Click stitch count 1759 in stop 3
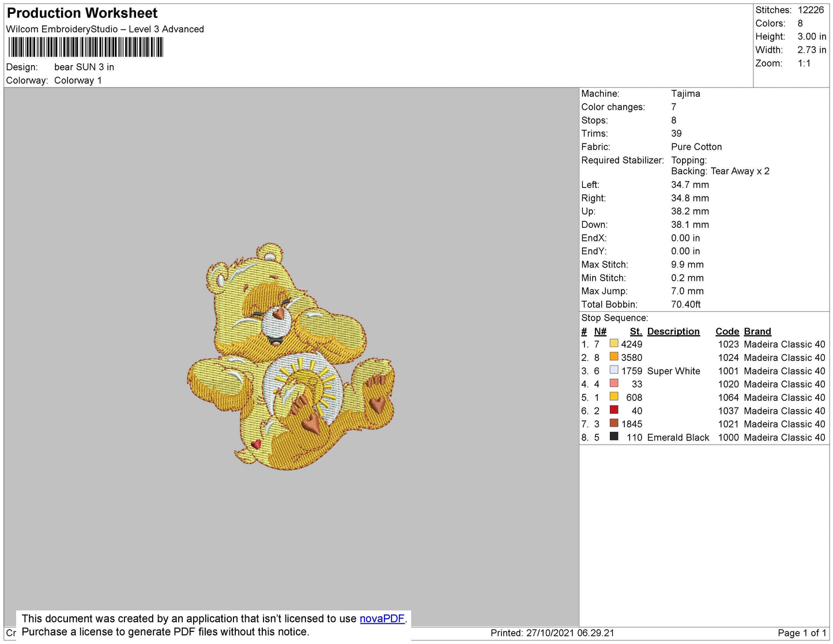This screenshot has height=644, width=833. [631, 371]
